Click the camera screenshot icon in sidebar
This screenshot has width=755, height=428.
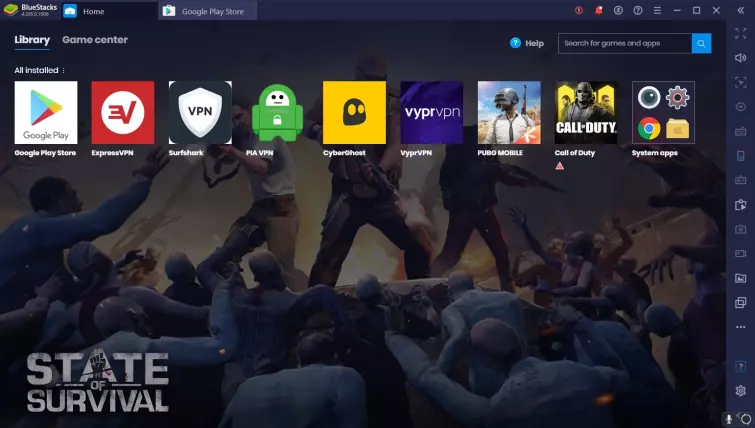(741, 229)
